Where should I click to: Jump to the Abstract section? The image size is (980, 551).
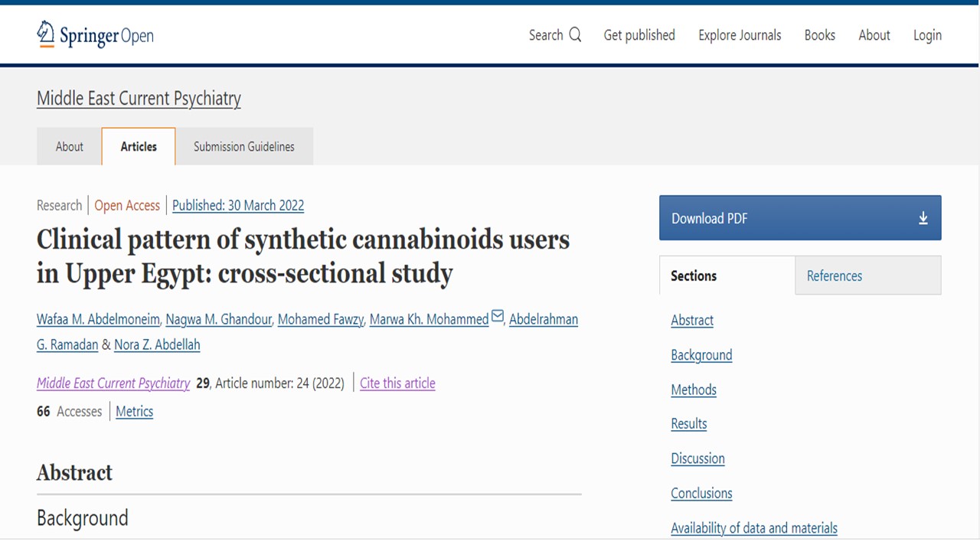[x=691, y=320]
